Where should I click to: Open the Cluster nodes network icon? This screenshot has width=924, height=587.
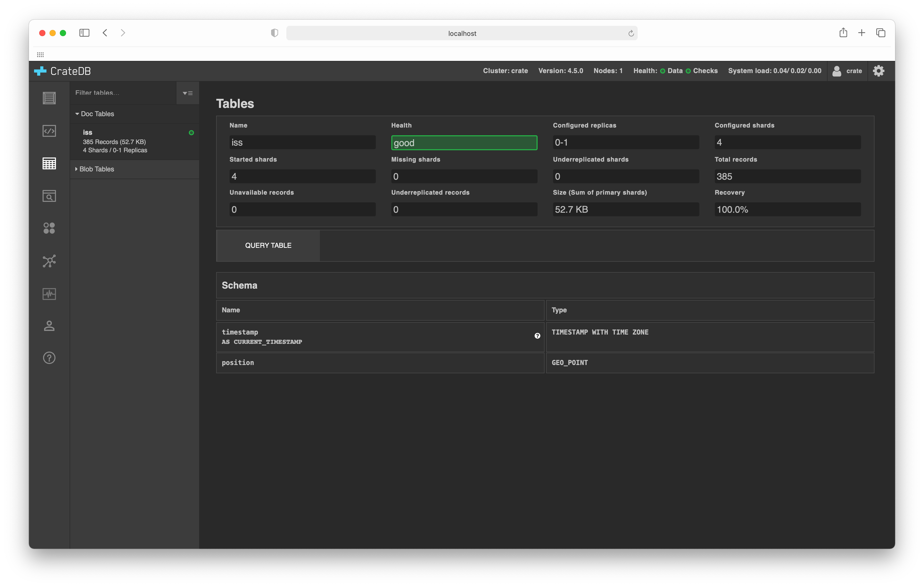[x=49, y=261]
